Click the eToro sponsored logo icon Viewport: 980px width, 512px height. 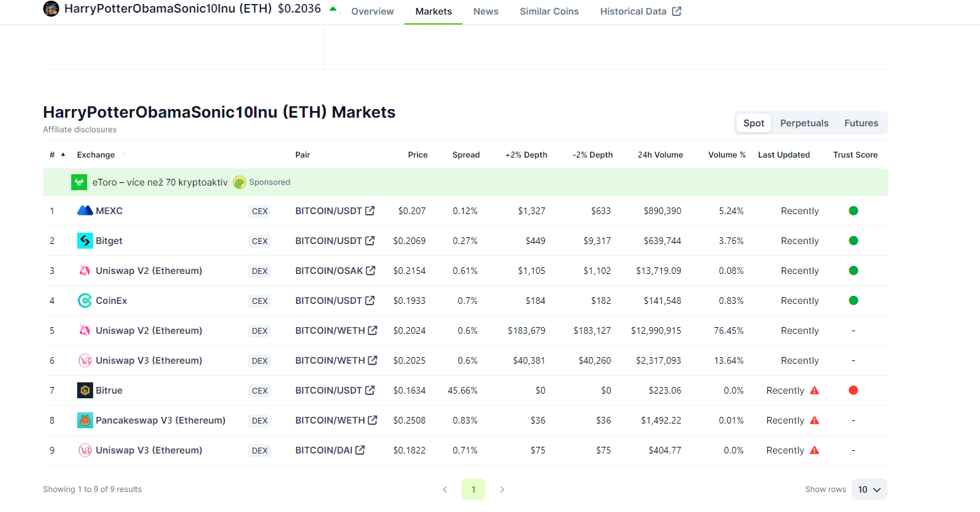pos(79,182)
